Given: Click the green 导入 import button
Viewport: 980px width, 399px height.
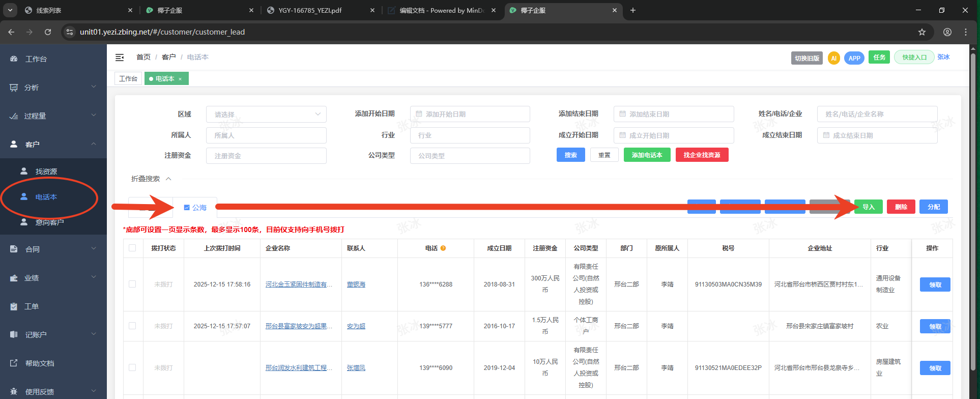Looking at the screenshot, I should click(868, 207).
